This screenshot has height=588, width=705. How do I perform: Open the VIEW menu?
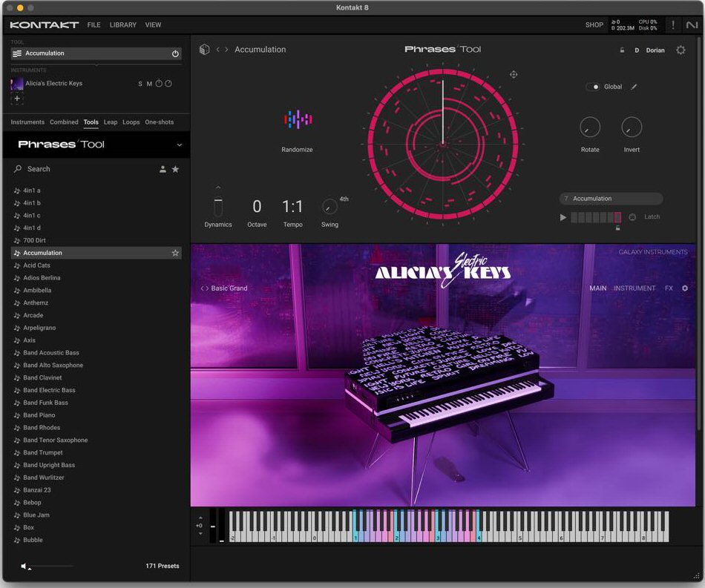click(153, 24)
